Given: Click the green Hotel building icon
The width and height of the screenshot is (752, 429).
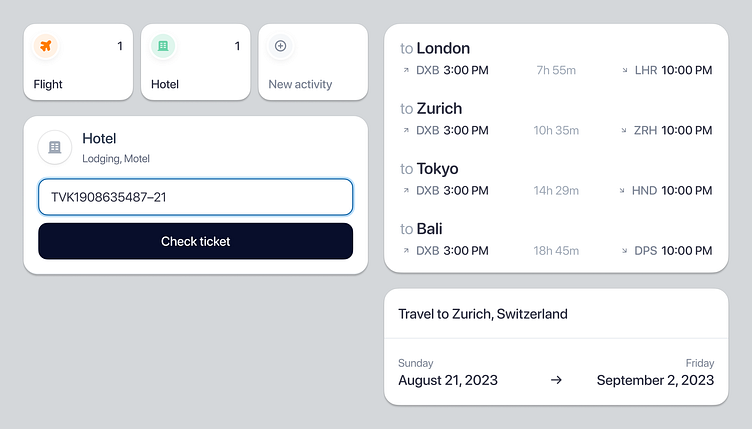Looking at the screenshot, I should (x=163, y=46).
